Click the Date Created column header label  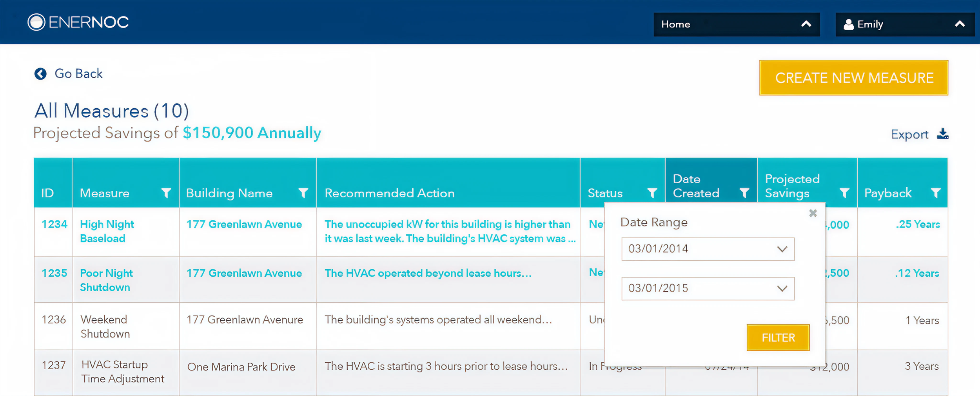coord(696,186)
